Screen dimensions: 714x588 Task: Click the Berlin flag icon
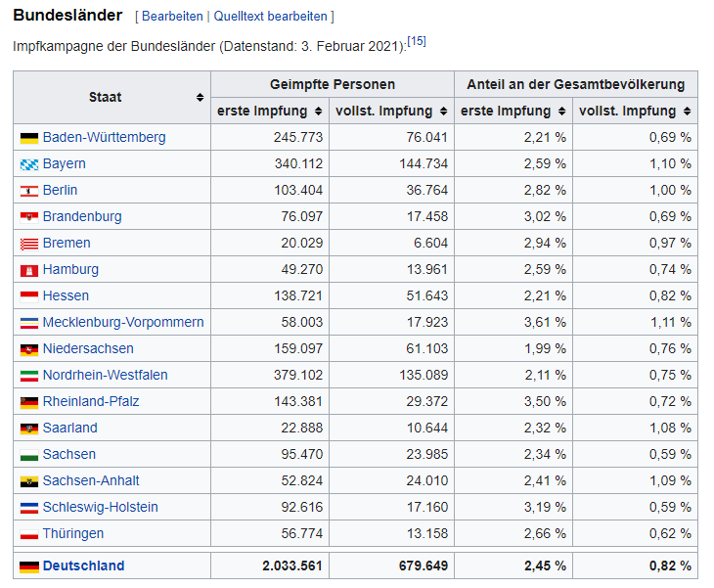(28, 191)
